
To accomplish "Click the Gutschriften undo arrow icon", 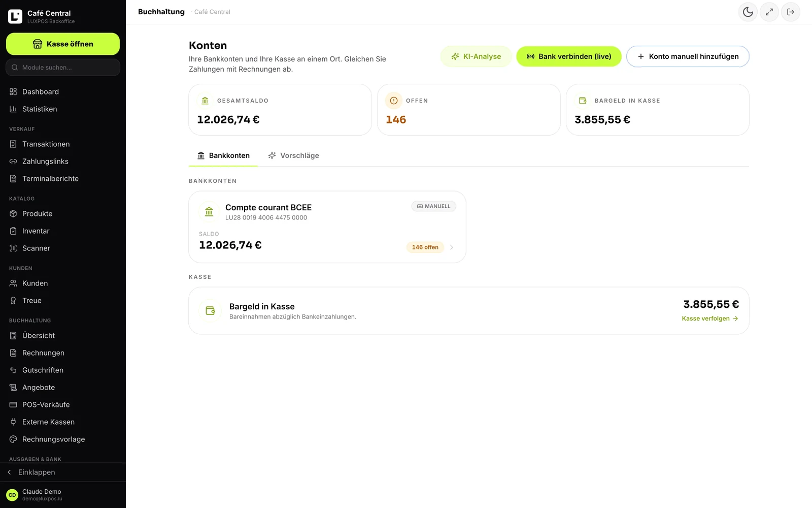I will pos(13,370).
